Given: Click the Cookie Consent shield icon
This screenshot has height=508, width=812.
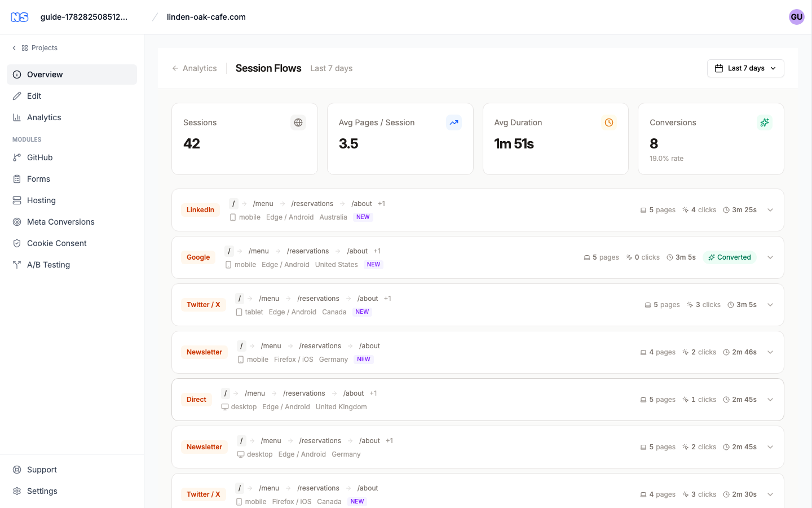Looking at the screenshot, I should click(17, 243).
